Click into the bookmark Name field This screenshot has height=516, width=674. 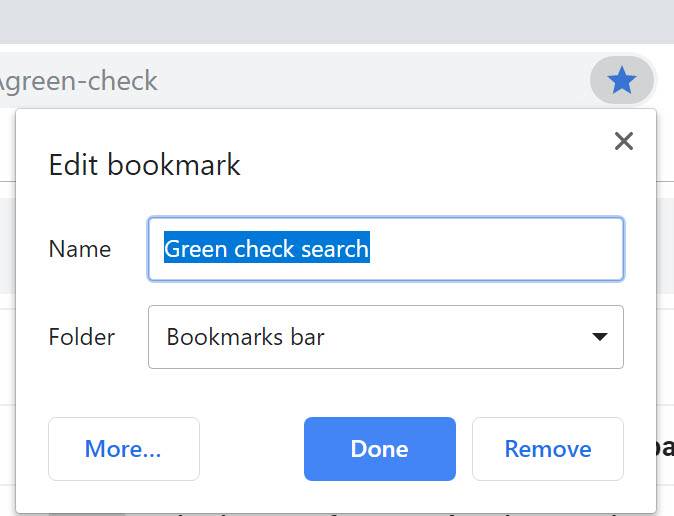(386, 249)
